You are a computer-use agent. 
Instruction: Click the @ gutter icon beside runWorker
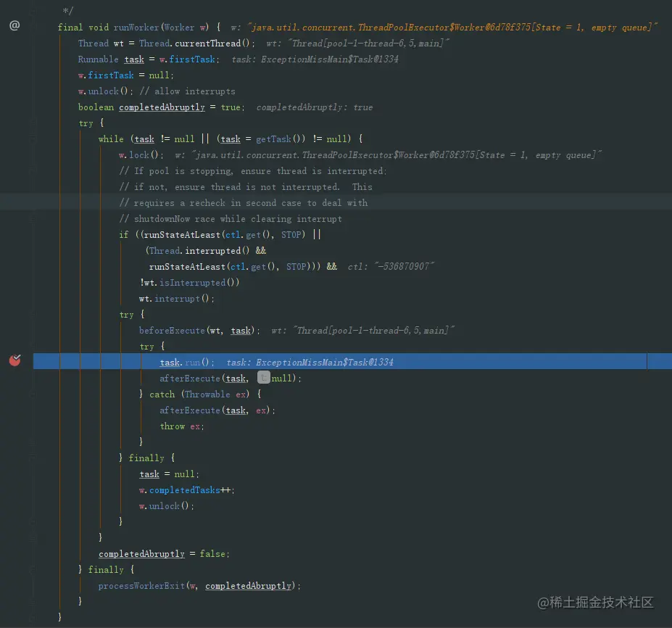point(14,25)
